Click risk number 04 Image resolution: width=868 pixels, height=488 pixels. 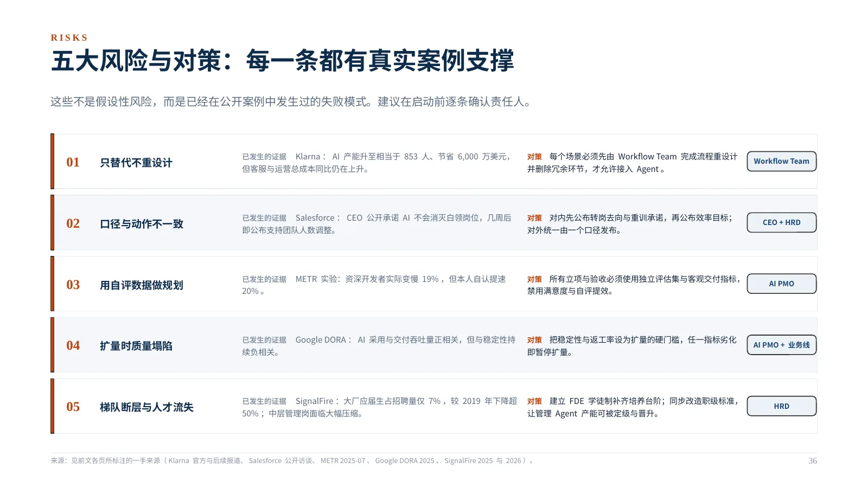tap(73, 345)
